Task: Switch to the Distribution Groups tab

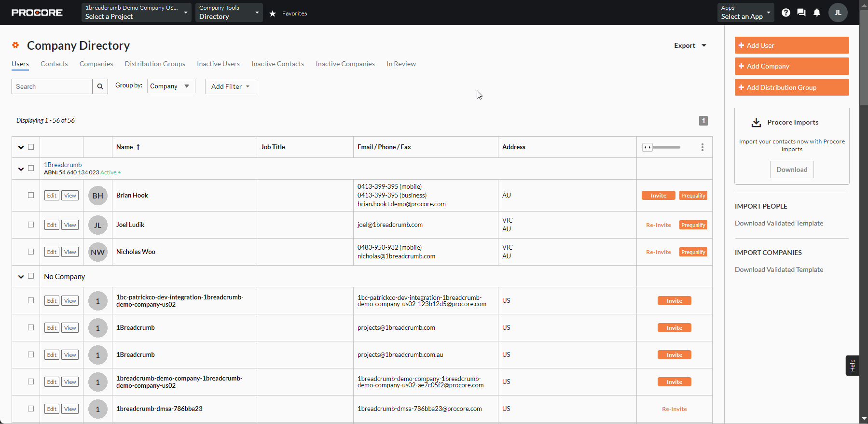Action: pyautogui.click(x=155, y=64)
